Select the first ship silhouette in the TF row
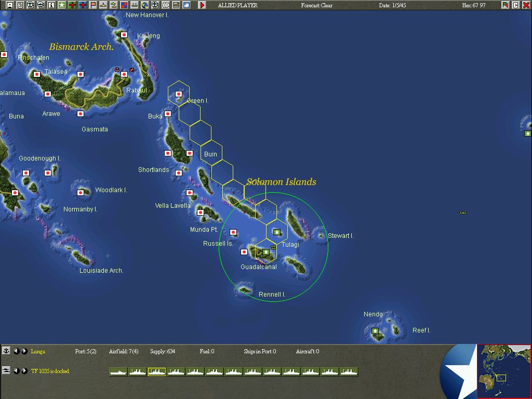 click(118, 372)
